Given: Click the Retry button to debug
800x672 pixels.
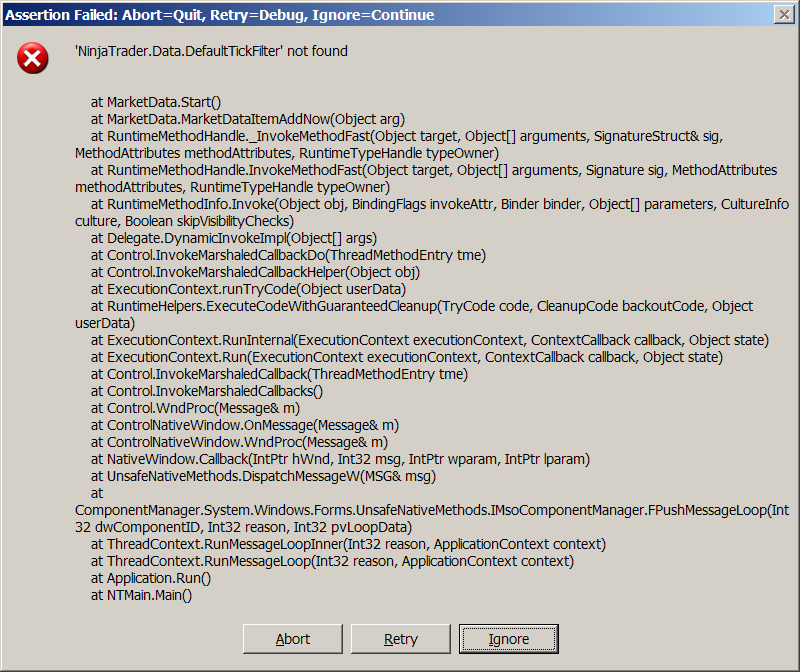Looking at the screenshot, I should pos(401,638).
